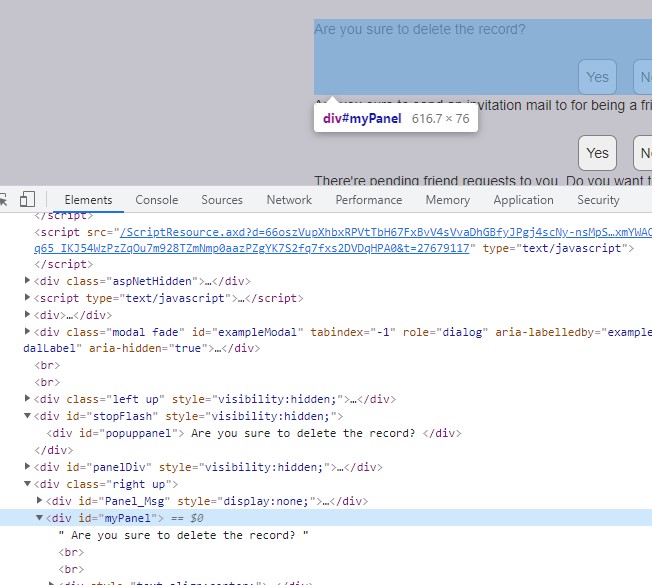Open the Sources tab
This screenshot has width=652, height=585.
(x=222, y=200)
